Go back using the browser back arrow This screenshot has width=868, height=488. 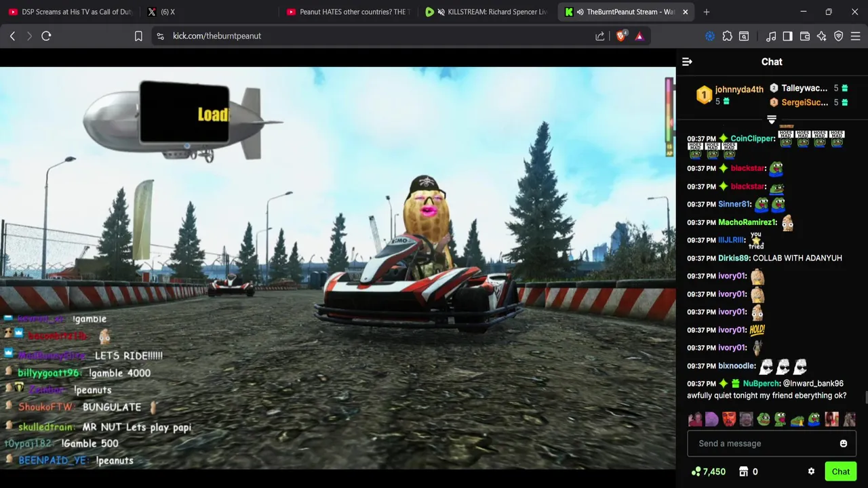[x=12, y=36]
